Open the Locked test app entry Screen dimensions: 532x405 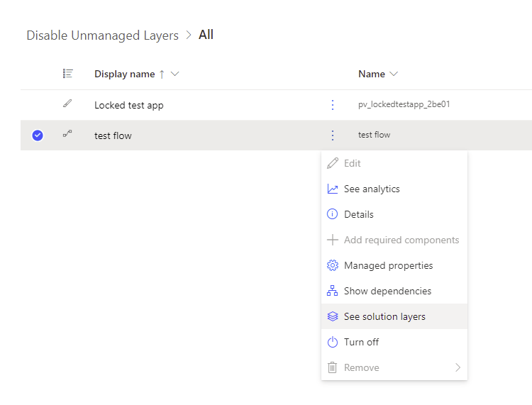click(129, 105)
